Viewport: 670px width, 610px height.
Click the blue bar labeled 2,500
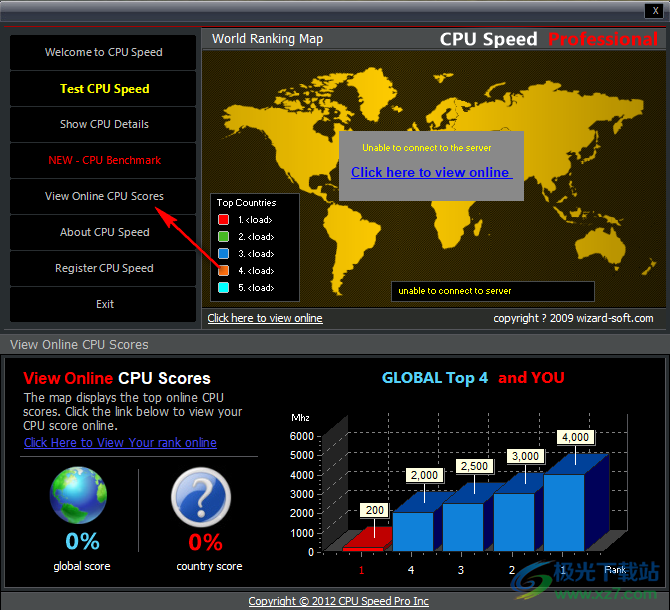click(463, 527)
